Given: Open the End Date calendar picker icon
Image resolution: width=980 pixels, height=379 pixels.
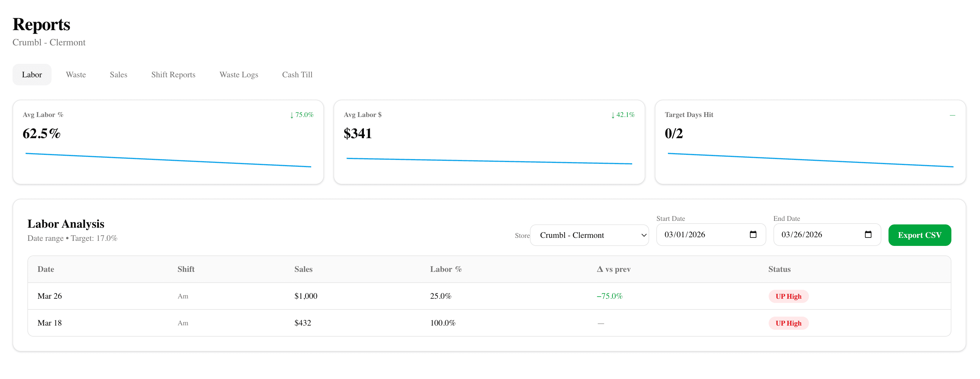Looking at the screenshot, I should [869, 235].
